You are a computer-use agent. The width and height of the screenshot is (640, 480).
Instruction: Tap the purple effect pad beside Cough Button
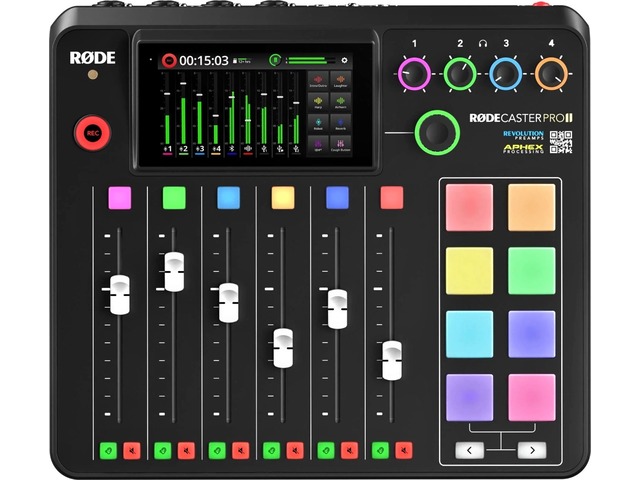(x=318, y=144)
